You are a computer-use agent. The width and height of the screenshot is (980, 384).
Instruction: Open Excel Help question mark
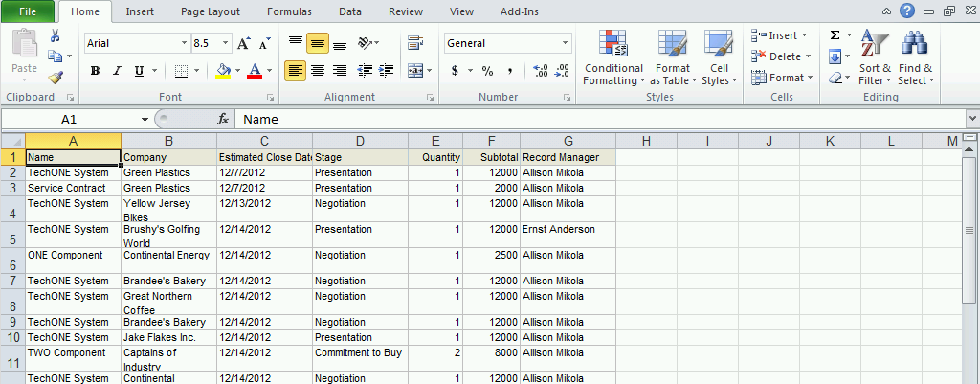907,11
